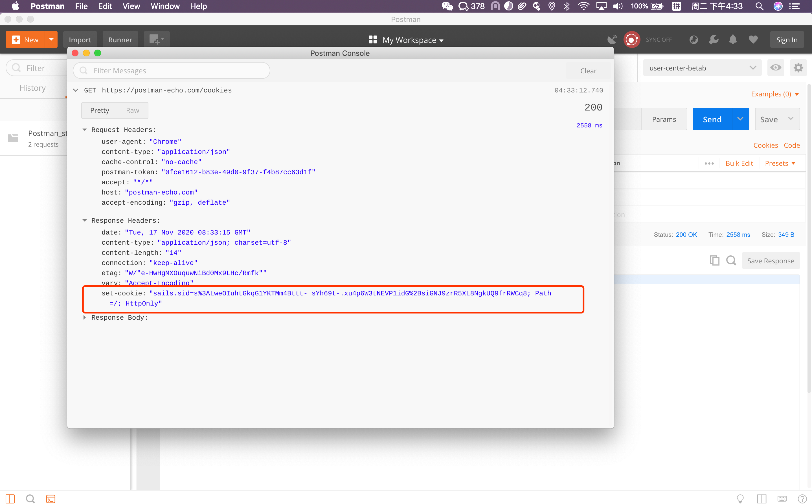
Task: Open the Code link
Action: coord(792,145)
